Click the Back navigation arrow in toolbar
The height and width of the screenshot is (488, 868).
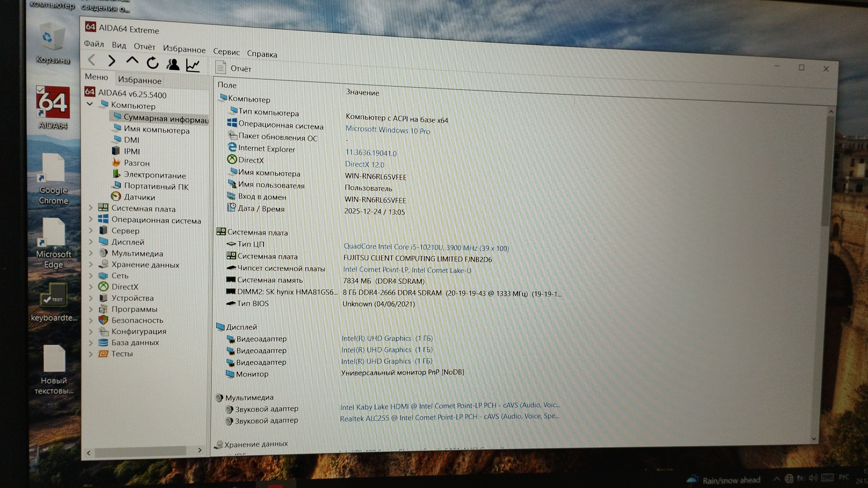point(92,60)
